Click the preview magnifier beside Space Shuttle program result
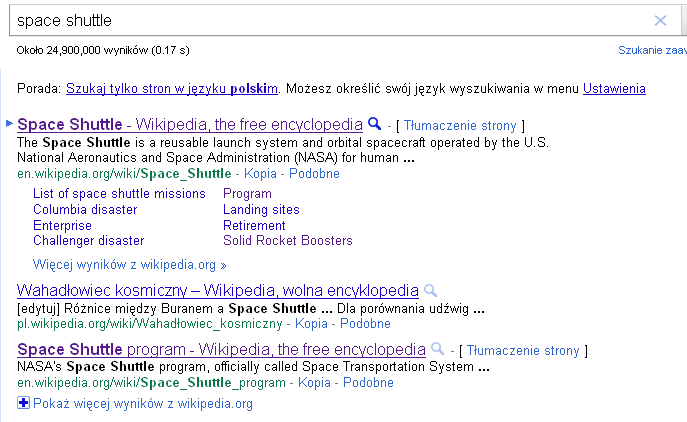Viewport: 687px width, 422px height. (x=437, y=349)
